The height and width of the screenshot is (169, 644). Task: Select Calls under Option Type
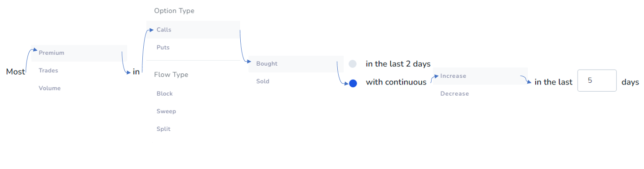193,30
